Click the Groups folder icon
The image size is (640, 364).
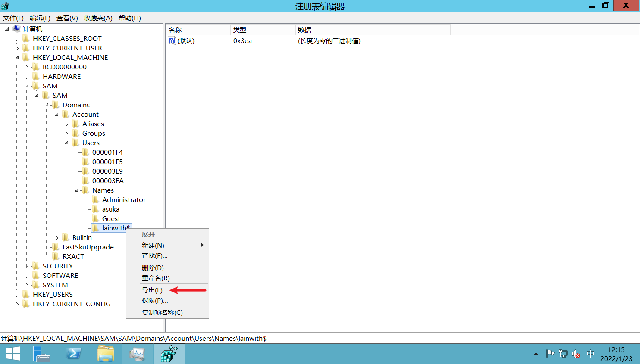point(76,133)
